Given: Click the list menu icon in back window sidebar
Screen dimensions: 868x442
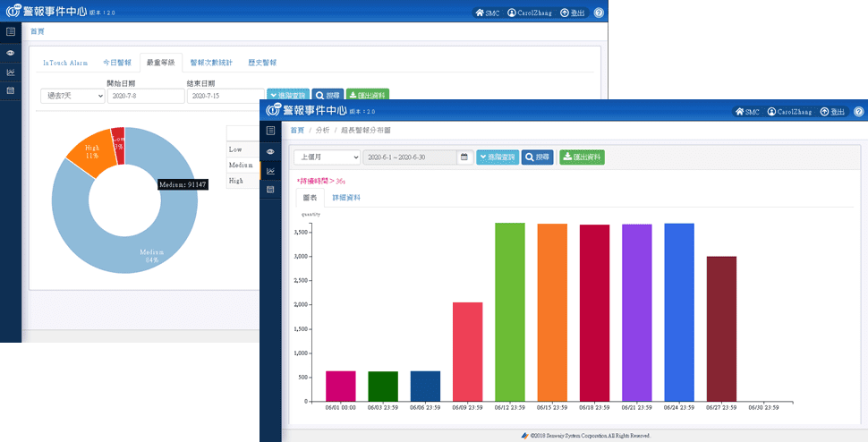Looking at the screenshot, I should pyautogui.click(x=11, y=32).
